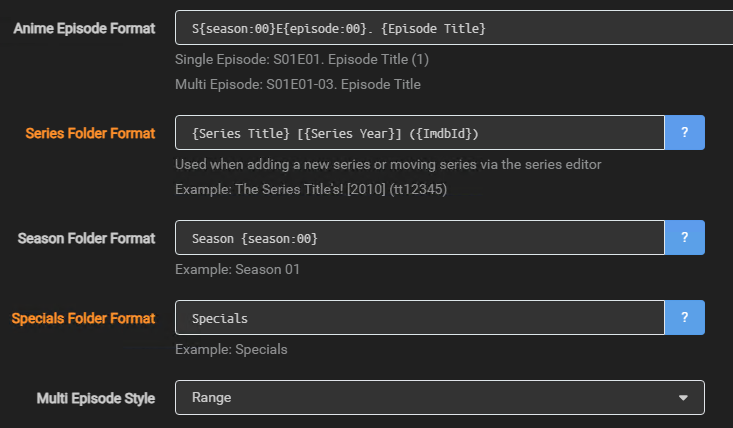Click the Anime Episode Format label
The width and height of the screenshot is (733, 428).
(84, 28)
